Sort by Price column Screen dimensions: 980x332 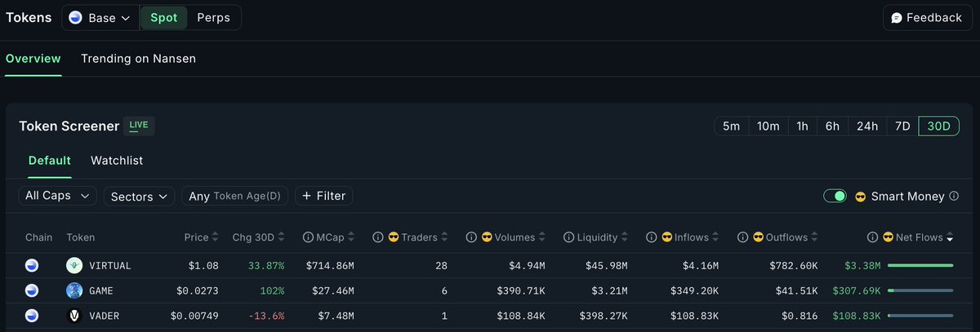(201, 237)
